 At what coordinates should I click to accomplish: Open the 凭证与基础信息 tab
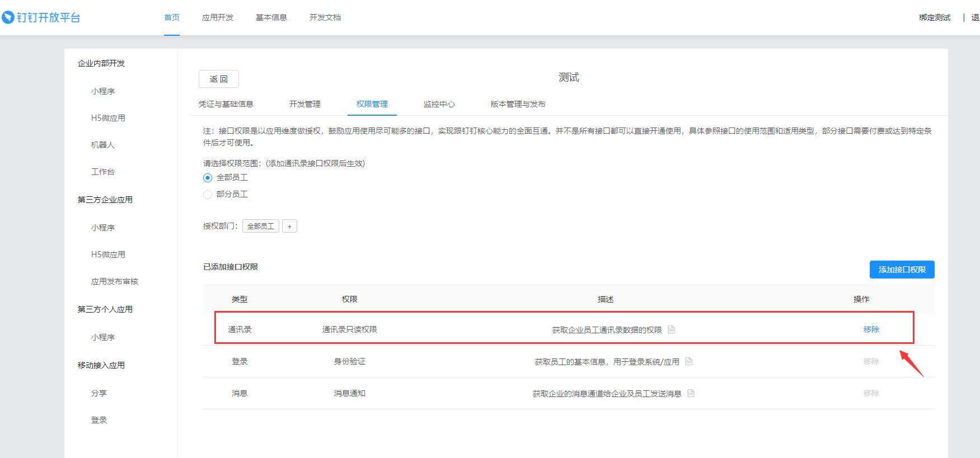coord(226,104)
